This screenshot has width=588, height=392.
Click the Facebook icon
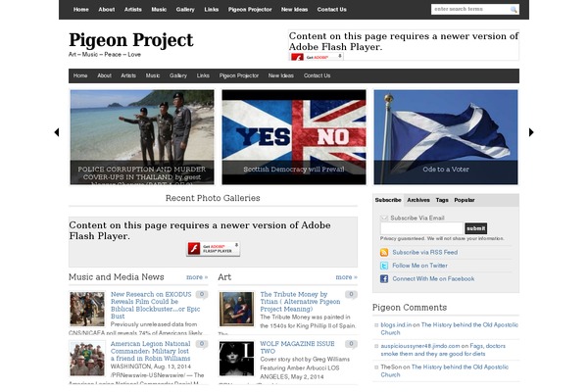[384, 278]
